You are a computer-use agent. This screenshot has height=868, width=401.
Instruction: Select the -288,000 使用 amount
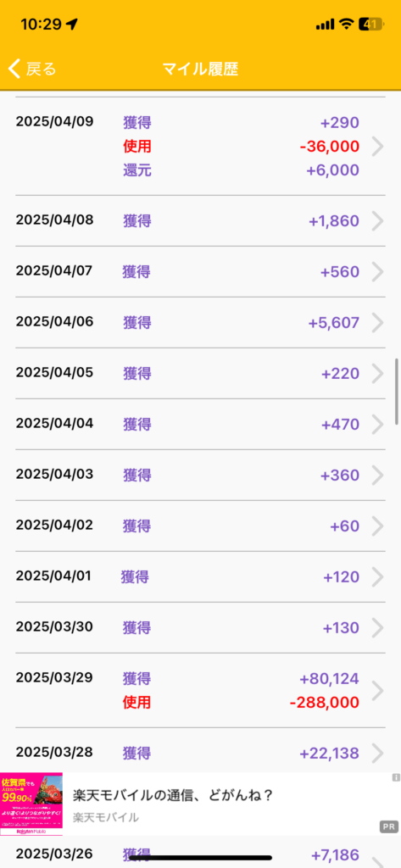(325, 703)
